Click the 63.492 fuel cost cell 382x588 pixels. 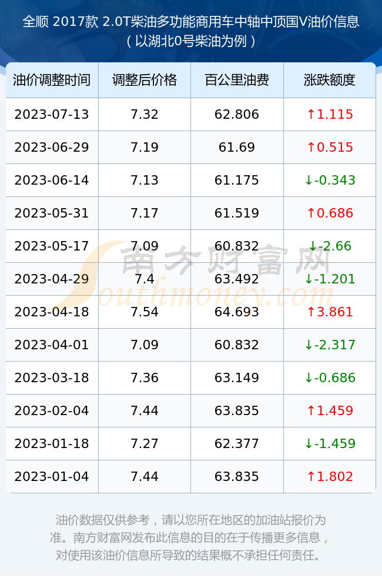pos(237,279)
